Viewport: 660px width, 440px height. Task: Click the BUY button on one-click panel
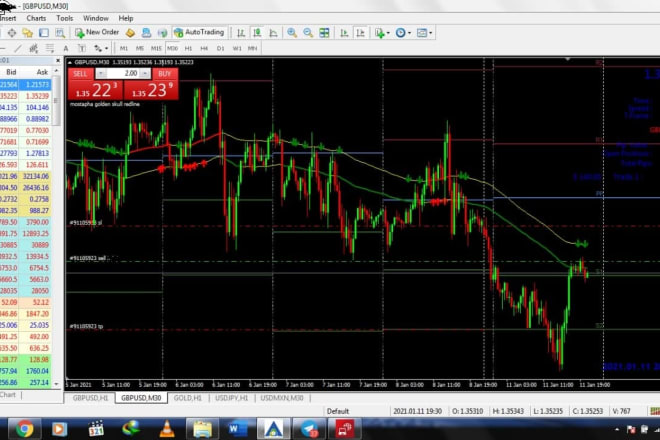pyautogui.click(x=165, y=74)
